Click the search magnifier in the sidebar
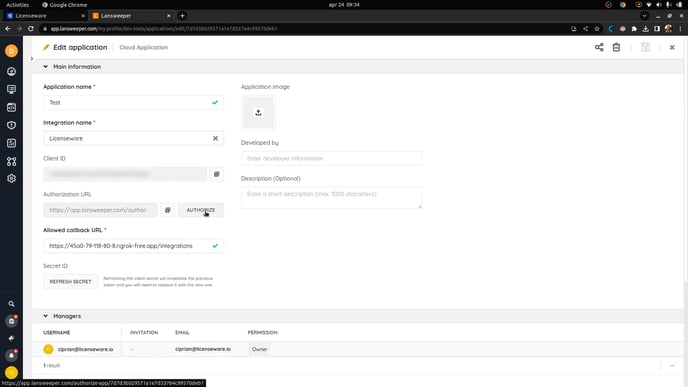Screen dimensions: 688x387 11,304
